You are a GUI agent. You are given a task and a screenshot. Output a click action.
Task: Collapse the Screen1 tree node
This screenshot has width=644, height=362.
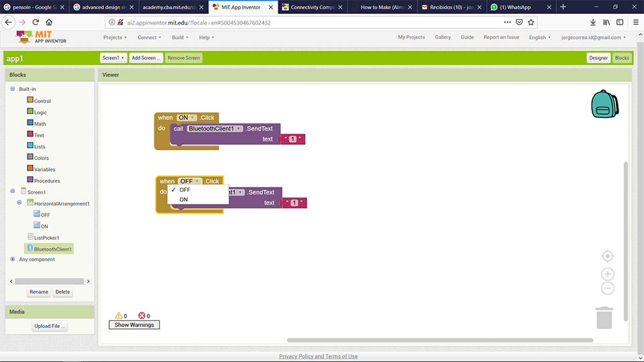[13, 191]
